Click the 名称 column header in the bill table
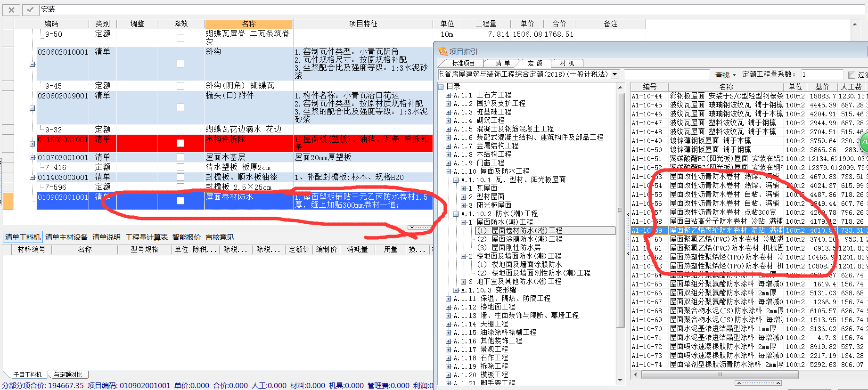This screenshot has width=868, height=390. [249, 24]
